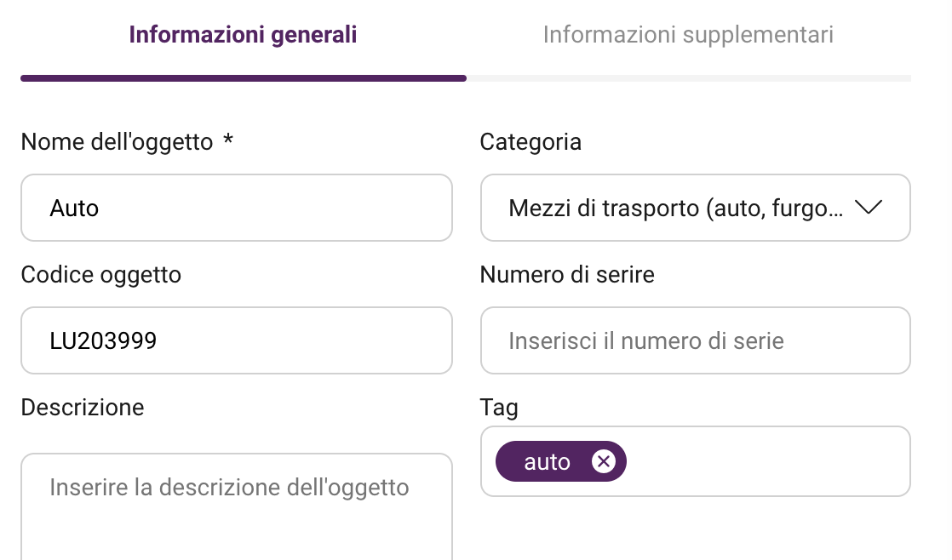Click the serial number placeholder field

[x=695, y=340]
